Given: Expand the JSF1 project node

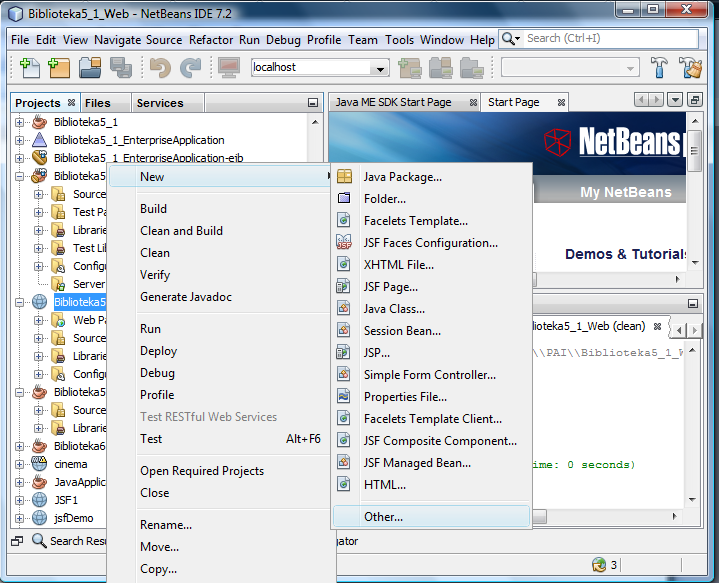Looking at the screenshot, I should point(19,500).
